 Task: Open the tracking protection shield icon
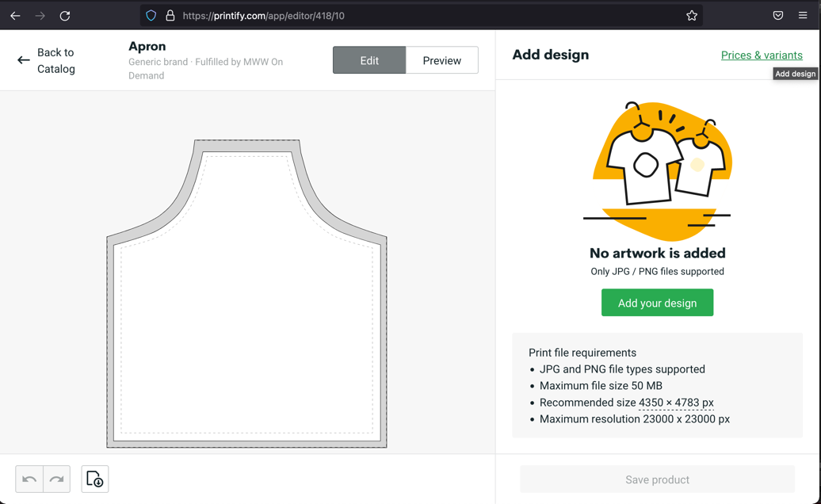pos(151,16)
